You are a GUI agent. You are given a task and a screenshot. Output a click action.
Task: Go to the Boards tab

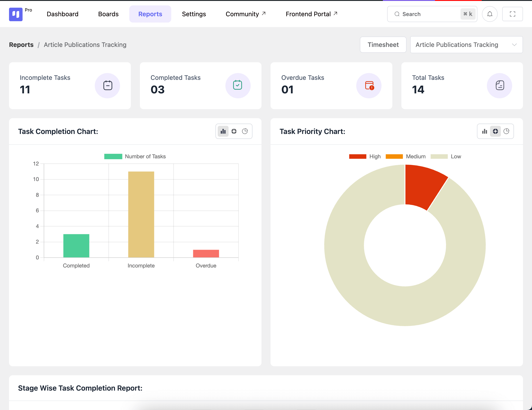(x=108, y=14)
